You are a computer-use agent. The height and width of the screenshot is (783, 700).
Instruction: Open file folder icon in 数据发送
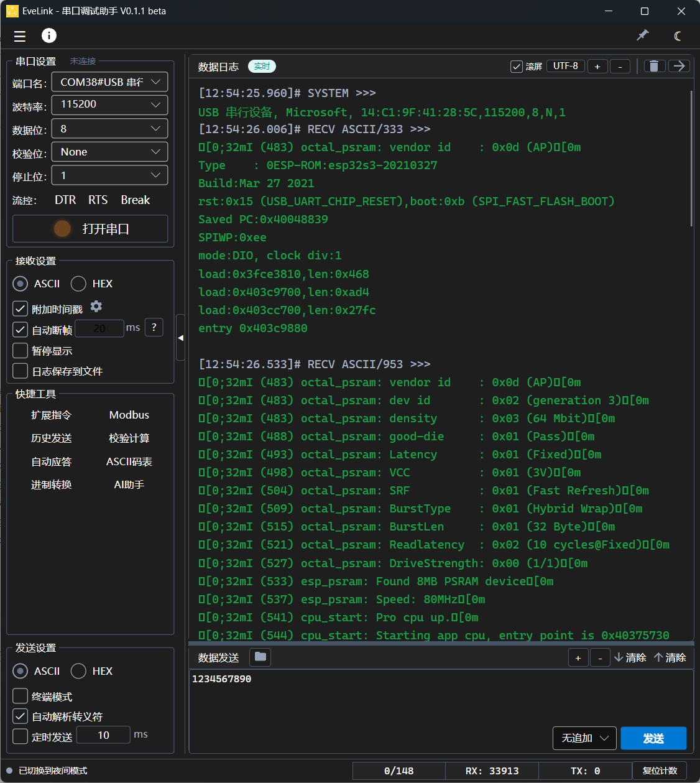pyautogui.click(x=260, y=657)
